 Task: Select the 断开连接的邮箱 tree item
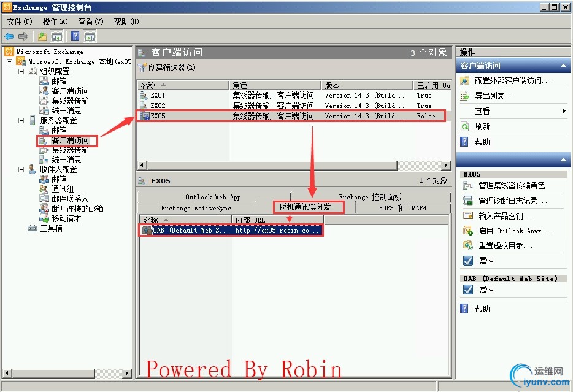click(x=77, y=209)
